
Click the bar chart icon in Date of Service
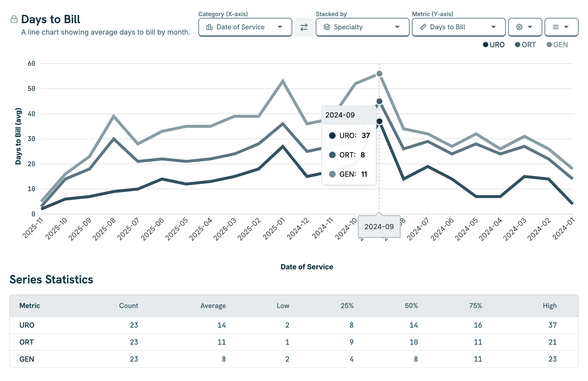click(209, 27)
